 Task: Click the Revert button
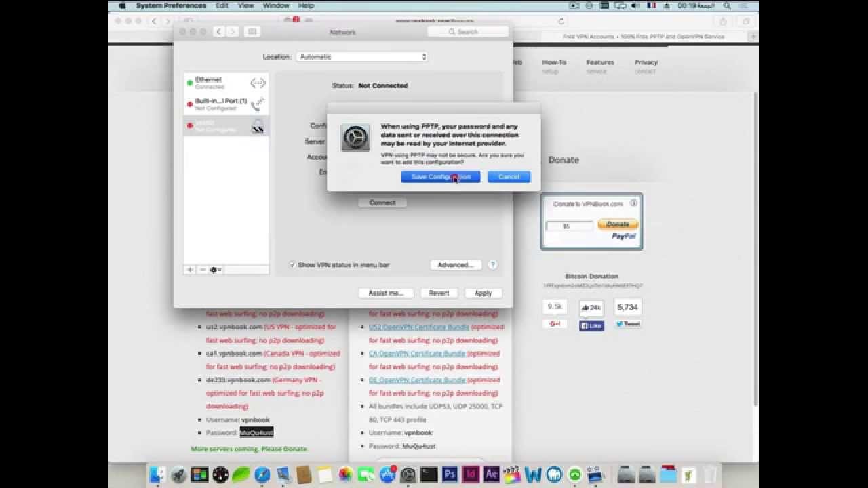pyautogui.click(x=439, y=293)
